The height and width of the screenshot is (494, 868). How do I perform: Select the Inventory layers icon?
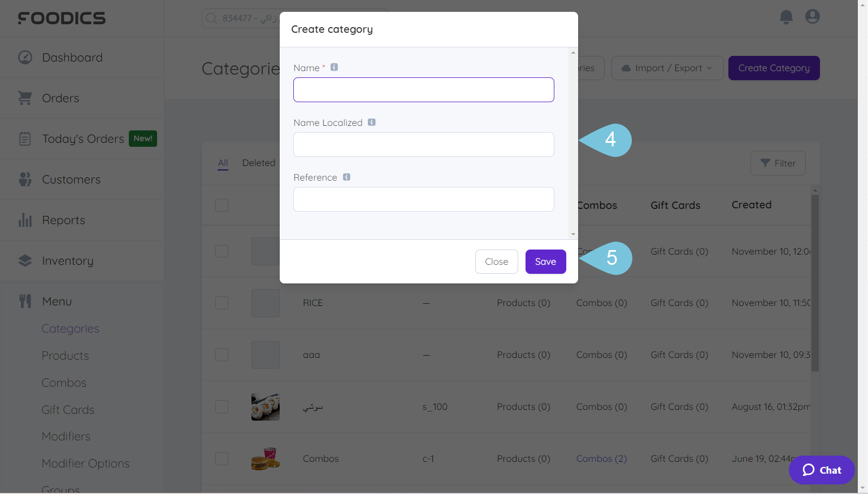[25, 260]
